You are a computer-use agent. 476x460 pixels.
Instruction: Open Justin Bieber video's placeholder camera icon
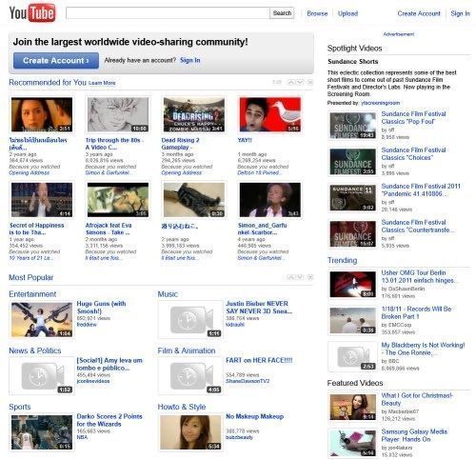pos(190,319)
